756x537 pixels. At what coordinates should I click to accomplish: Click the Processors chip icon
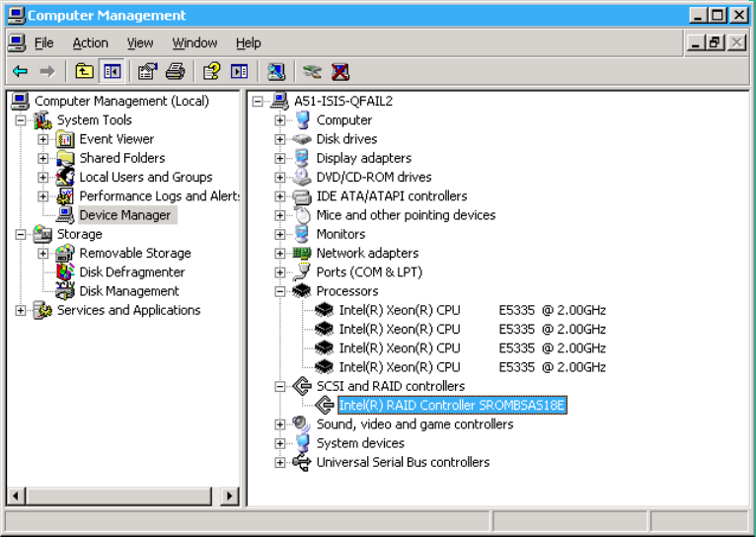point(302,291)
